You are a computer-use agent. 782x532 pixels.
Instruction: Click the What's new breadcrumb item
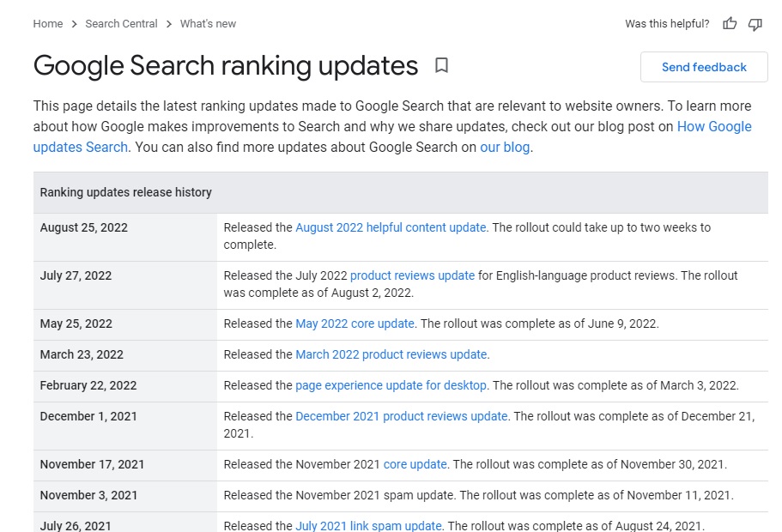[x=208, y=24]
